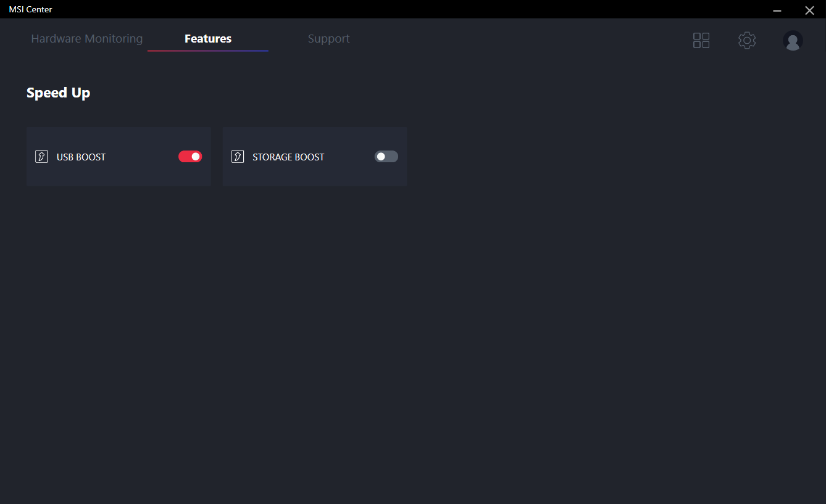The height and width of the screenshot is (504, 826).
Task: Click the MSI Center window title
Action: point(30,9)
